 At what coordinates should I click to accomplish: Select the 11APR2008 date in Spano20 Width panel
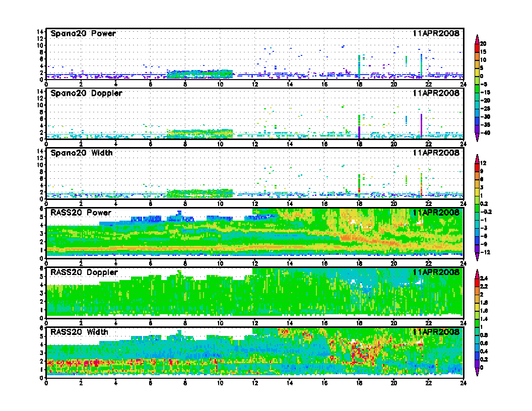click(x=436, y=153)
